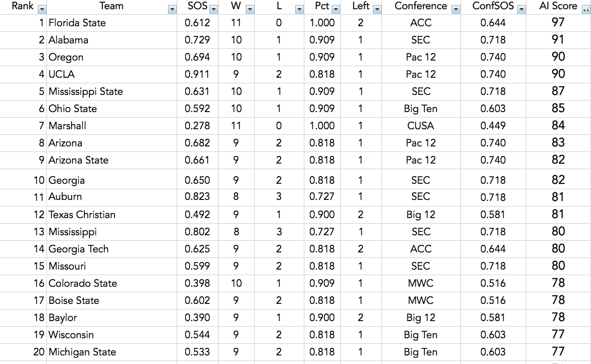Open the Conference column filter dropdown
The height and width of the screenshot is (364, 591).
[456, 10]
